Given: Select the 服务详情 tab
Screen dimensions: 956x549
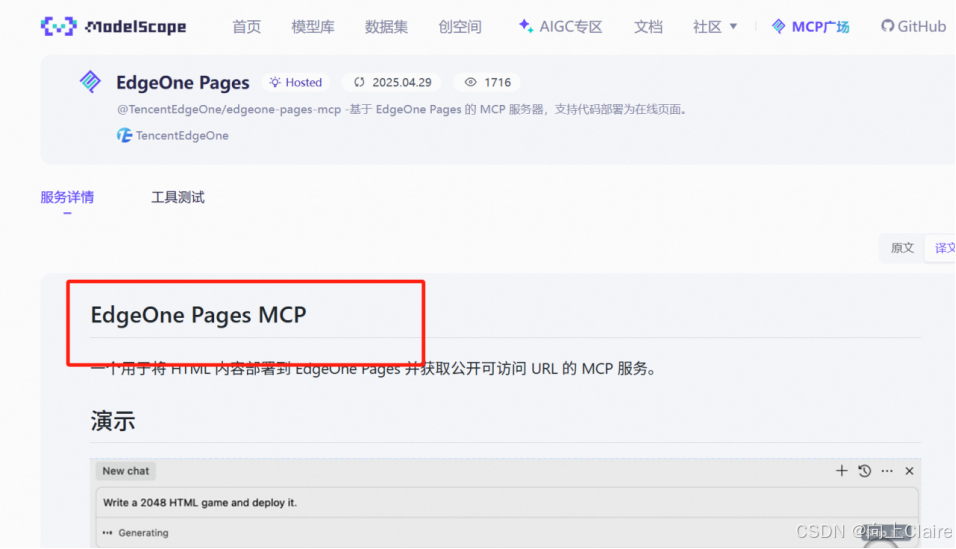Looking at the screenshot, I should coord(67,197).
